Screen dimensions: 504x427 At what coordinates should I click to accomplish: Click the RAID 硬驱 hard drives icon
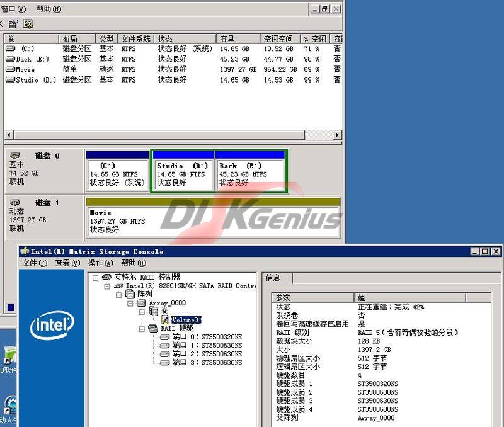click(153, 328)
